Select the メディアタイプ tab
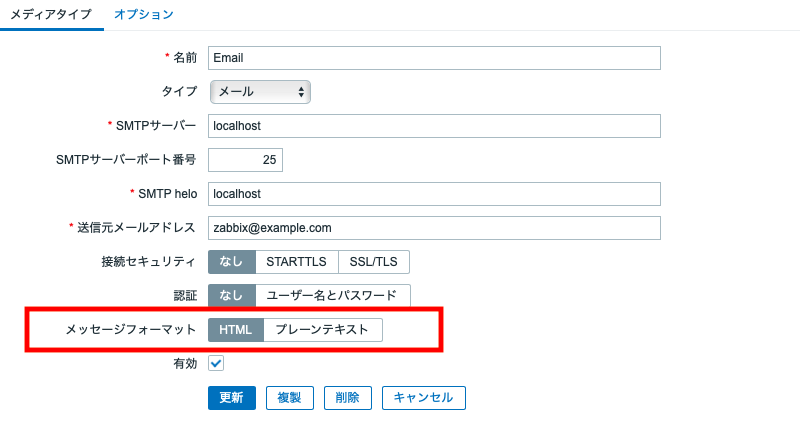This screenshot has height=425, width=800. 51,14
